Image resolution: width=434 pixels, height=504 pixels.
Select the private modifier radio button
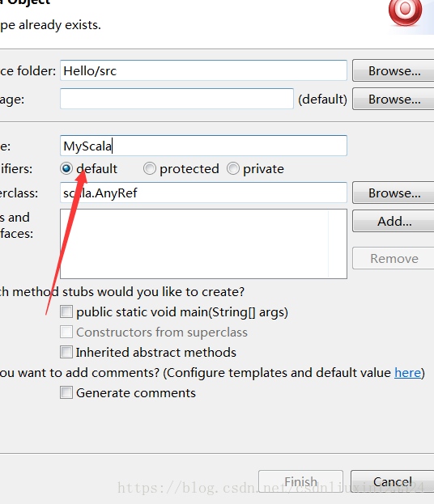233,168
